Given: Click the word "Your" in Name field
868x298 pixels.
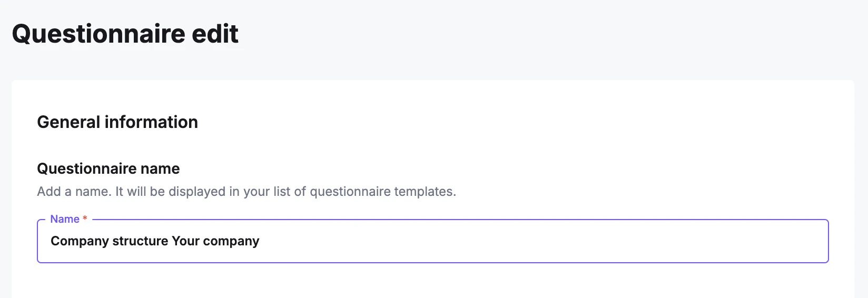Looking at the screenshot, I should pos(185,241).
